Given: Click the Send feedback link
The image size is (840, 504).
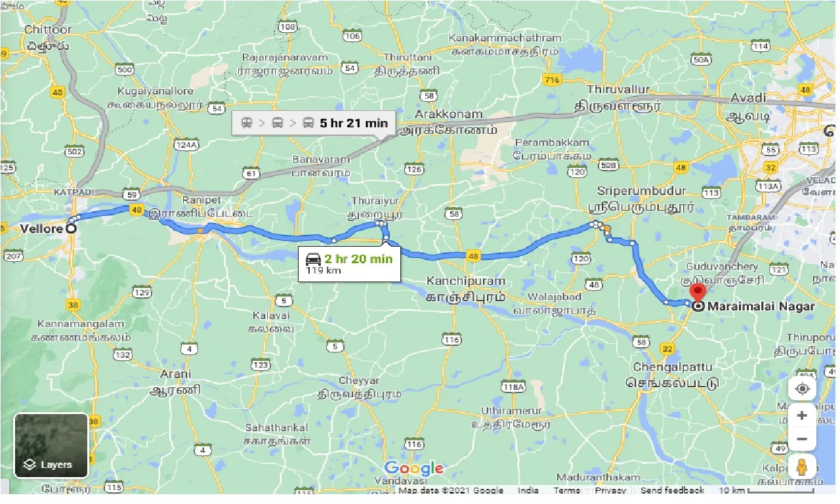Looking at the screenshot, I should click(x=672, y=490).
